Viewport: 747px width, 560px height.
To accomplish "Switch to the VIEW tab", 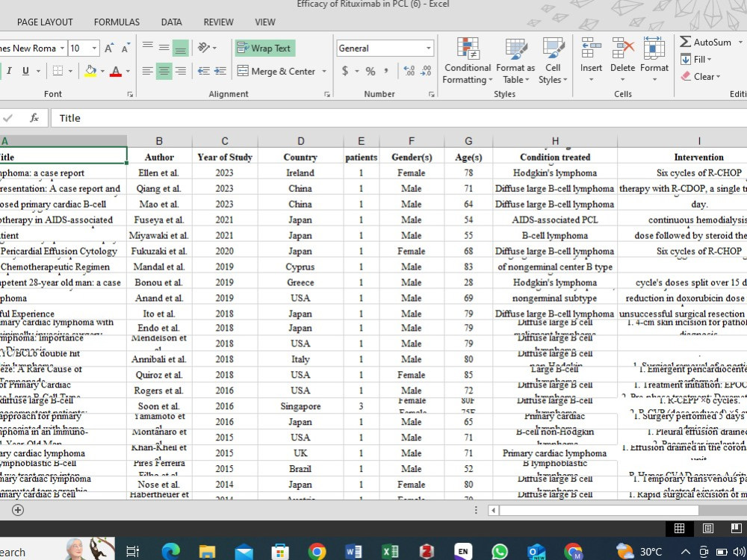I will point(265,22).
